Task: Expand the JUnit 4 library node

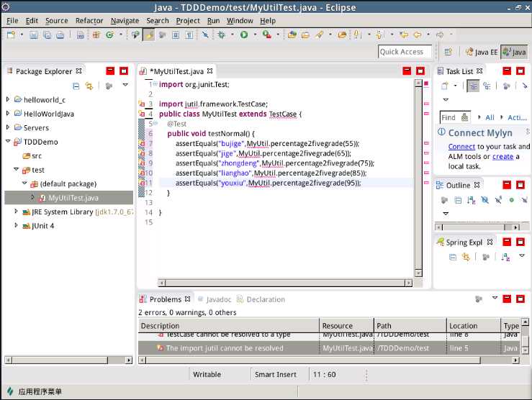Action: pos(16,225)
